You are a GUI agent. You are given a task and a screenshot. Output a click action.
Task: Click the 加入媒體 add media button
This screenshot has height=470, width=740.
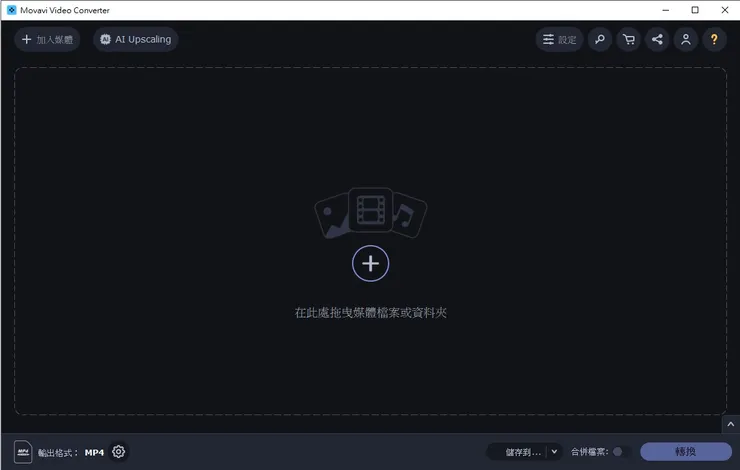(47, 40)
